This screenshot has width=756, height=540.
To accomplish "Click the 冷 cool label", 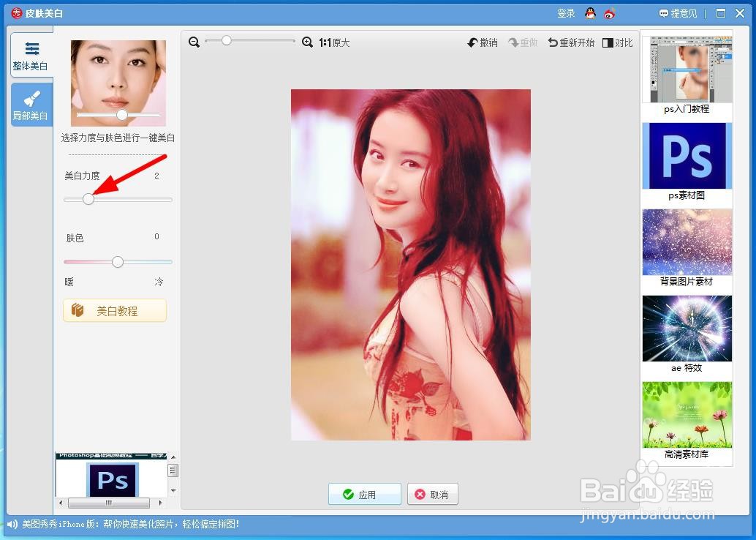I will click(159, 282).
